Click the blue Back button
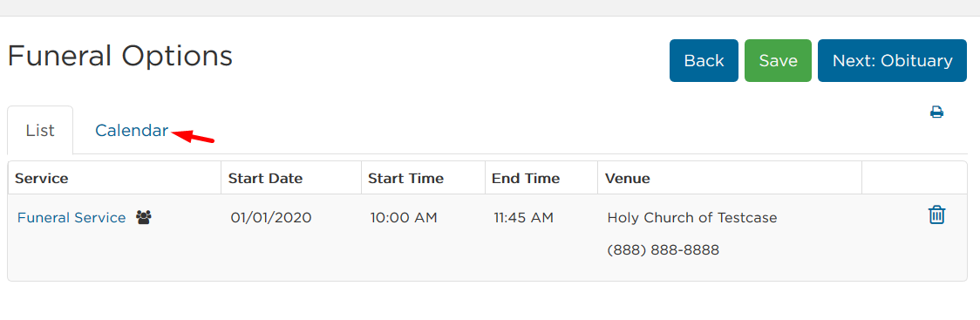980x320 pixels. tap(704, 61)
